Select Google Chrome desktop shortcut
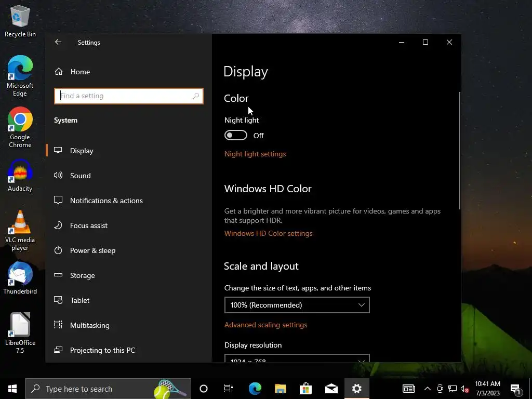The image size is (532, 399). click(x=20, y=128)
